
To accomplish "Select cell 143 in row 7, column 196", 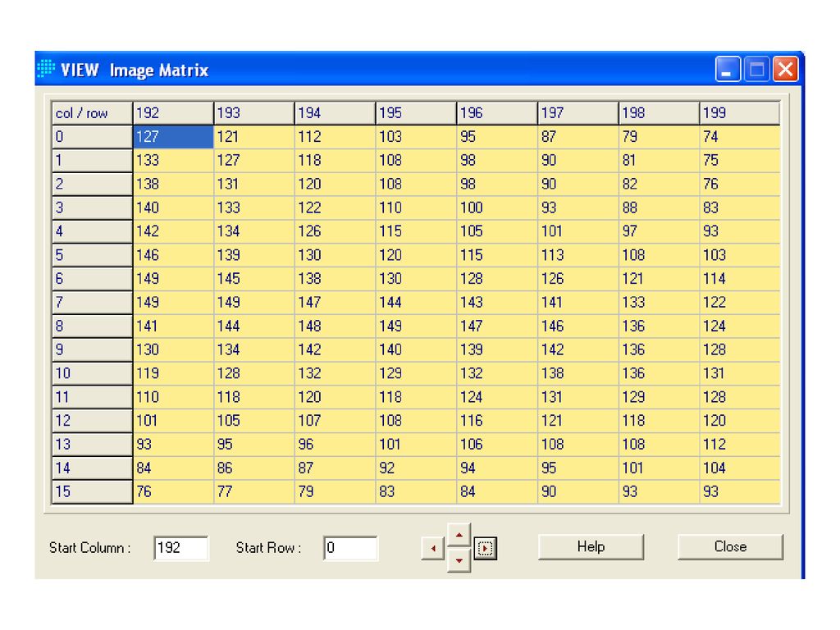I will pos(497,302).
